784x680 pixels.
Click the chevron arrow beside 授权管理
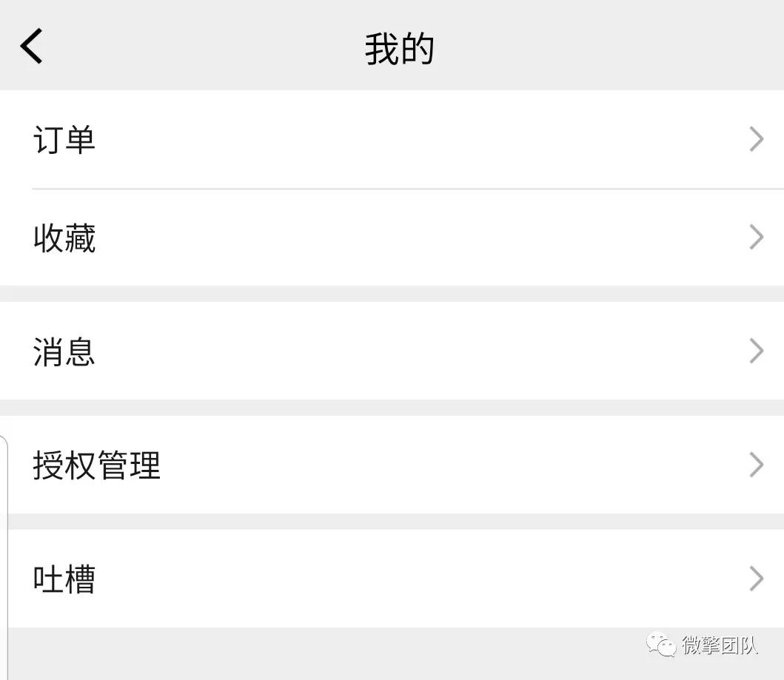[x=757, y=465]
